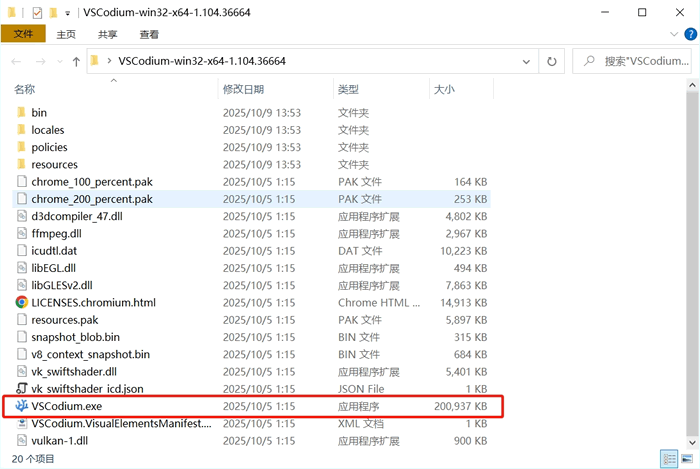Open the Customize Quick Access Toolbar dropdown
700x469 pixels.
pyautogui.click(x=67, y=13)
